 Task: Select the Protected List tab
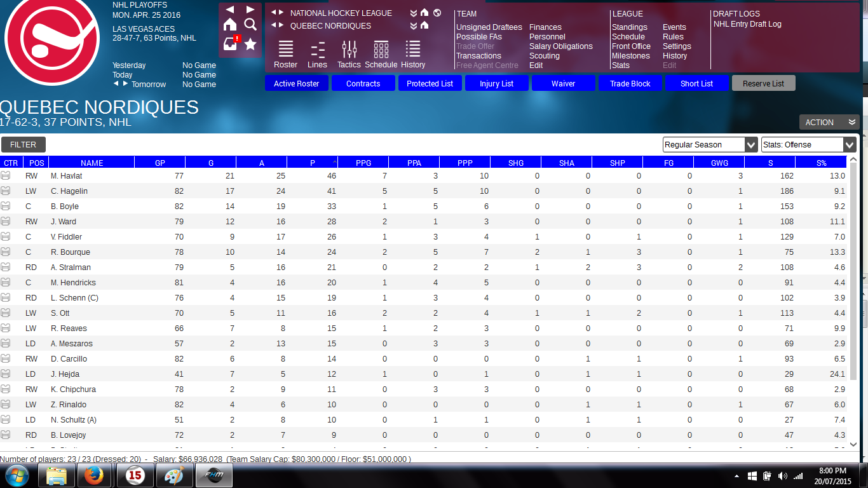[x=430, y=83]
